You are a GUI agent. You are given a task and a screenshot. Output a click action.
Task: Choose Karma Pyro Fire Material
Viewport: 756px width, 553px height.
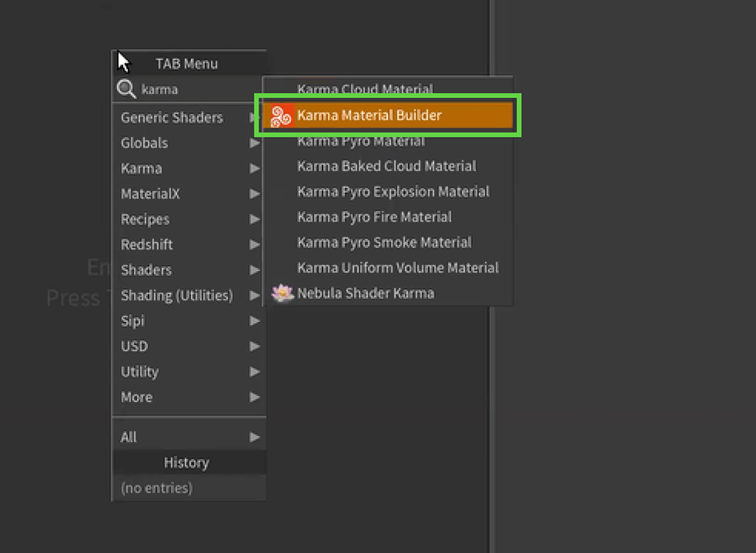tap(374, 217)
